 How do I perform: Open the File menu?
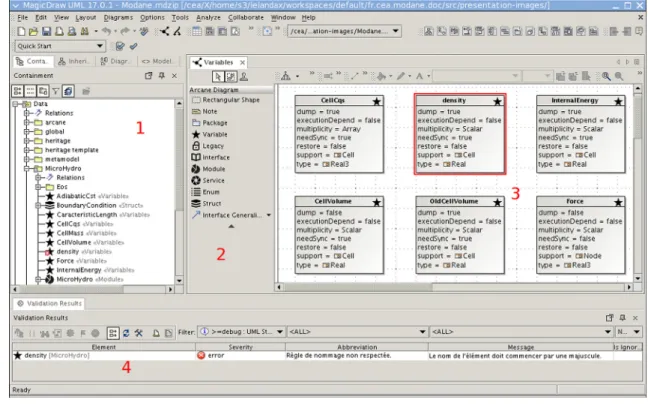[22, 18]
